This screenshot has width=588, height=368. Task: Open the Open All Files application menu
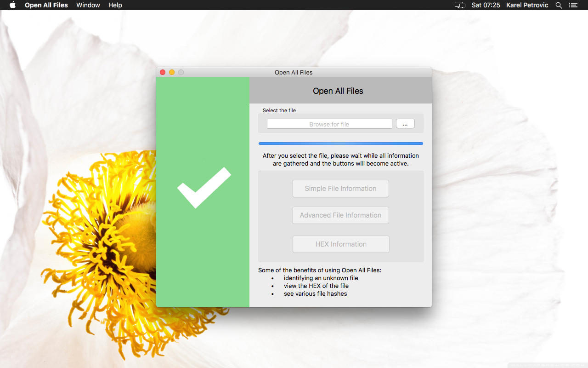point(46,5)
